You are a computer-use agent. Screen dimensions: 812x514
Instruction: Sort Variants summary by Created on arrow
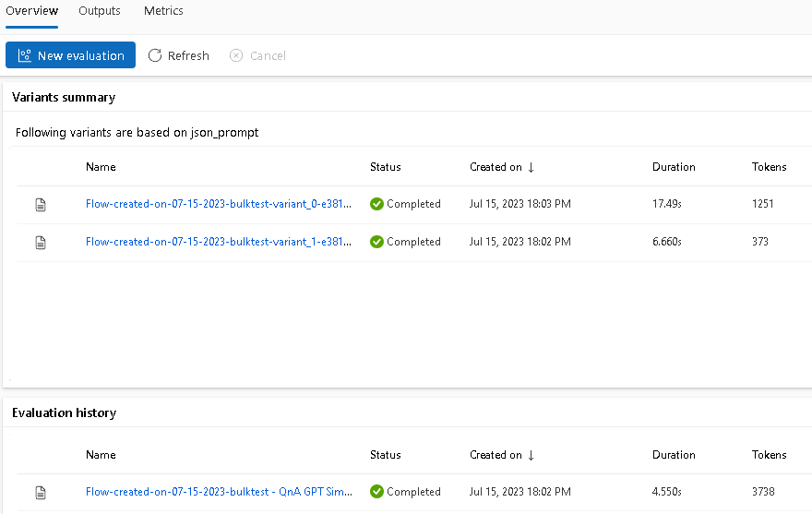point(531,167)
